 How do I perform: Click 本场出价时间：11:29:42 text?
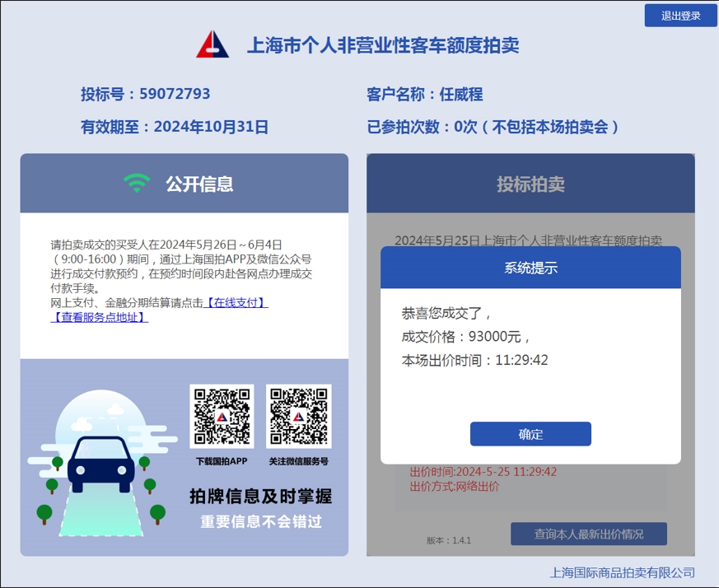(x=474, y=360)
